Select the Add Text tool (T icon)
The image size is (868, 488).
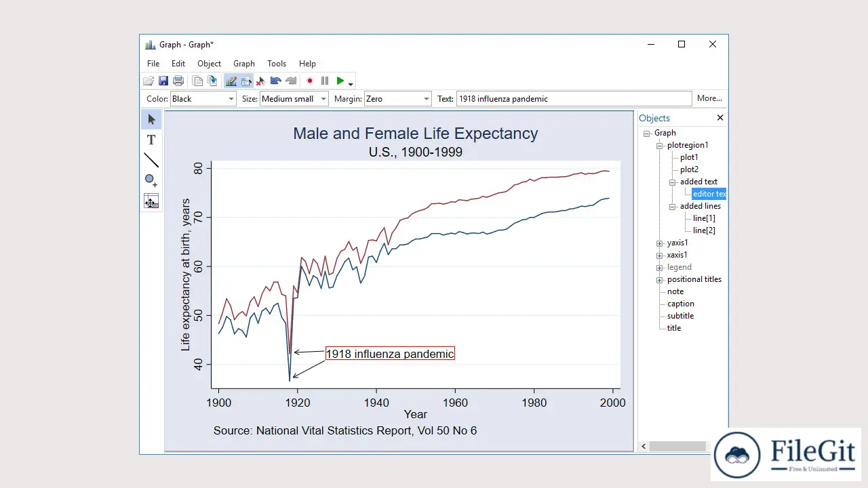pyautogui.click(x=151, y=140)
